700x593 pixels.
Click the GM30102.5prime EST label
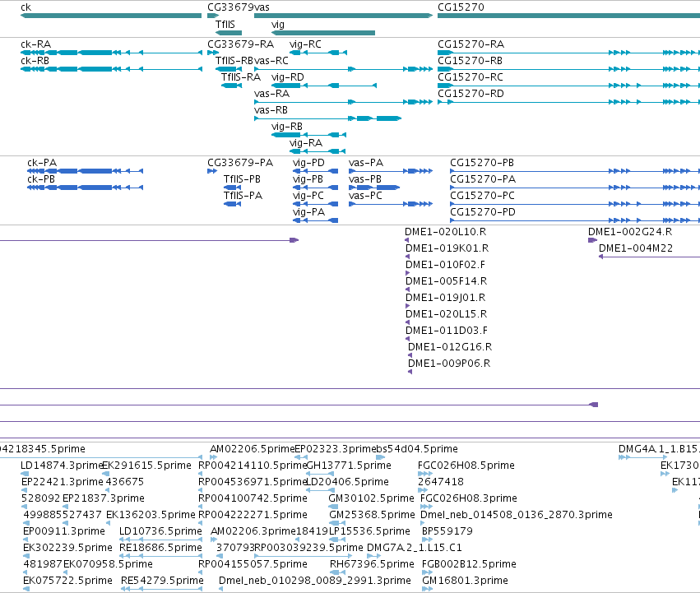[372, 499]
